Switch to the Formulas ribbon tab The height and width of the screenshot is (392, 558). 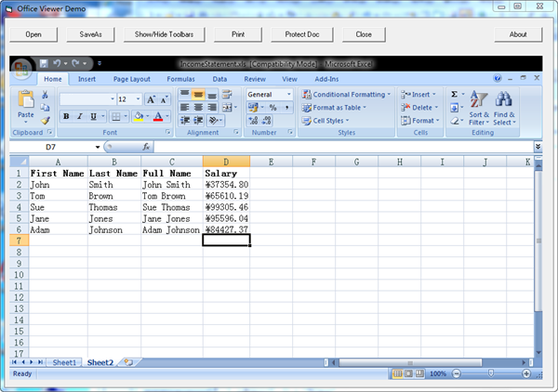click(x=180, y=79)
